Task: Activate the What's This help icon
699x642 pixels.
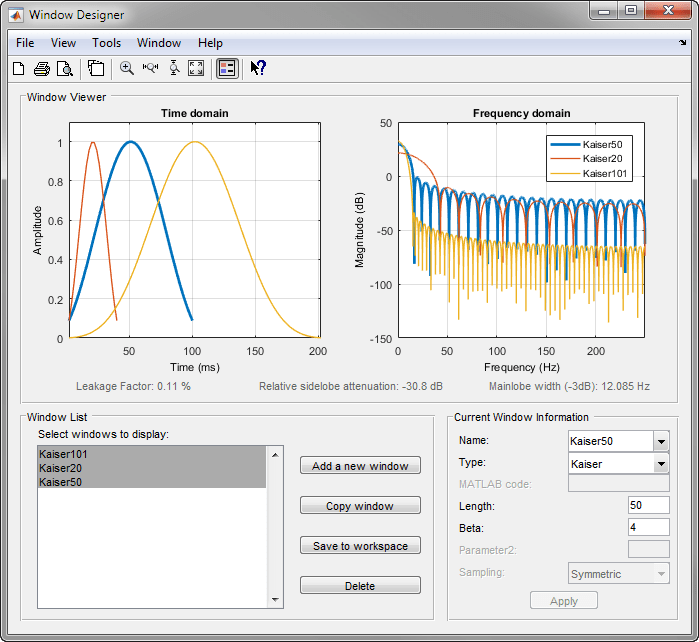Action: coord(257,68)
